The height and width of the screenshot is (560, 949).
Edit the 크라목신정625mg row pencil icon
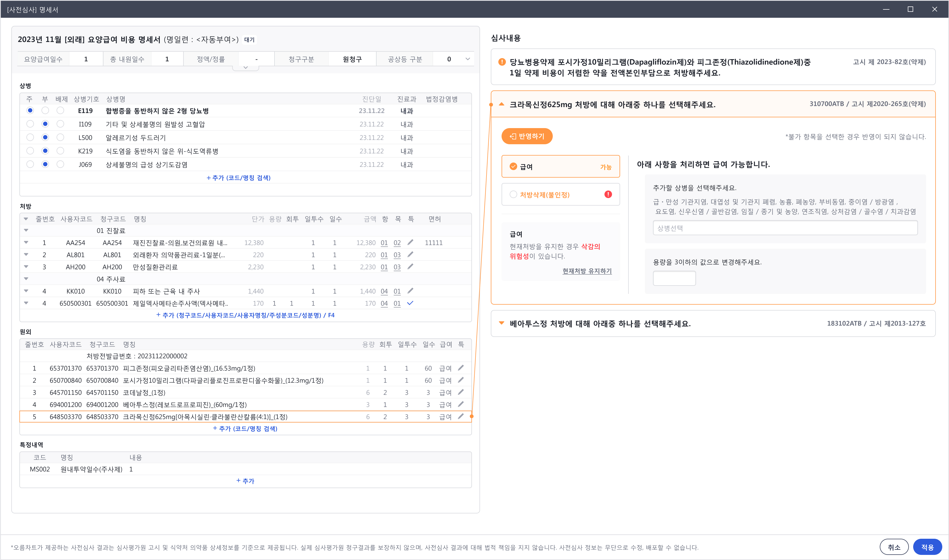coord(460,417)
